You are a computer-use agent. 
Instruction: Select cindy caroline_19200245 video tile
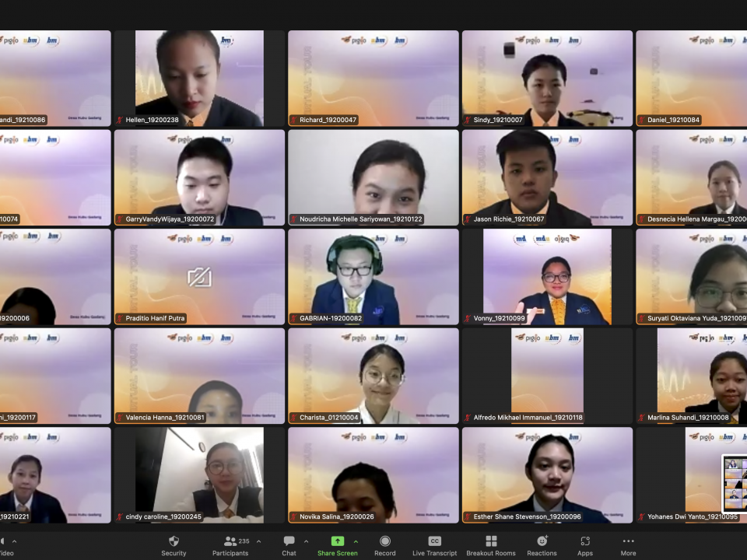pyautogui.click(x=199, y=475)
